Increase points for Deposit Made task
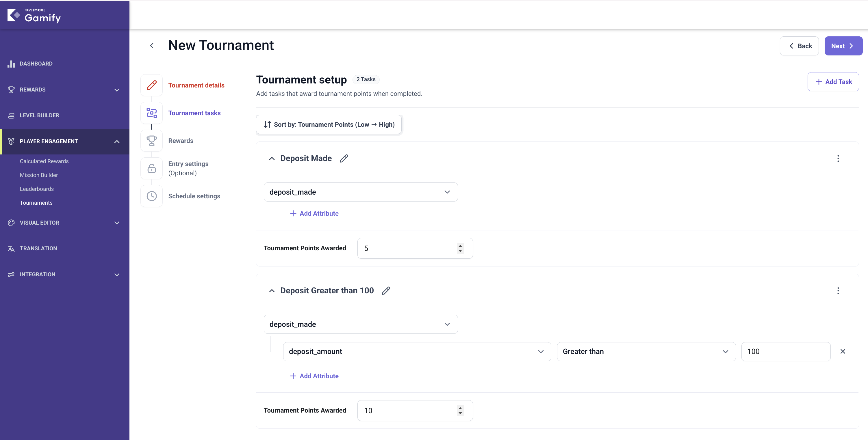The height and width of the screenshot is (440, 868). [460, 246]
